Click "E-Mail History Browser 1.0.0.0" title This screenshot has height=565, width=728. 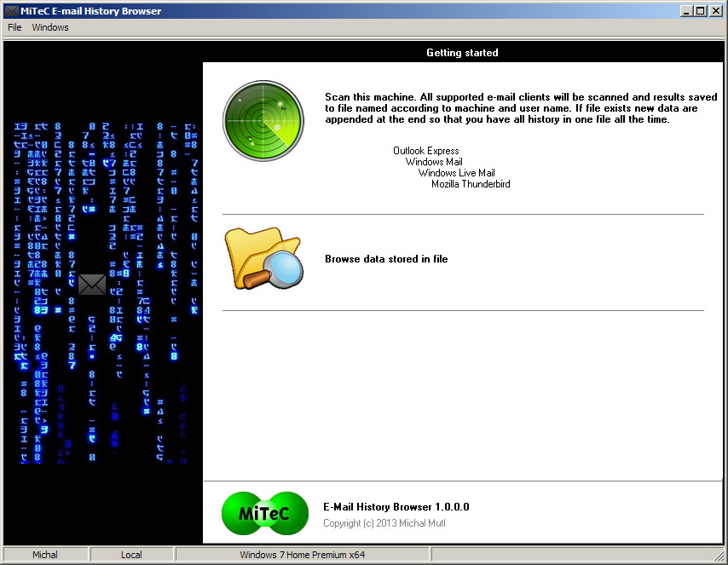396,507
